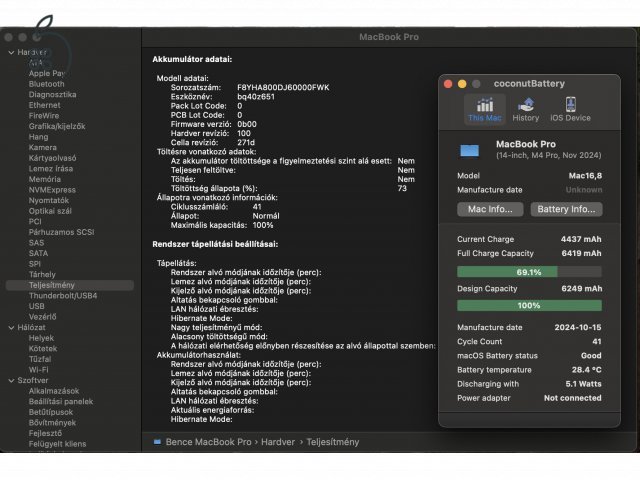
Task: Select SATA in the sidebar
Action: click(x=38, y=253)
